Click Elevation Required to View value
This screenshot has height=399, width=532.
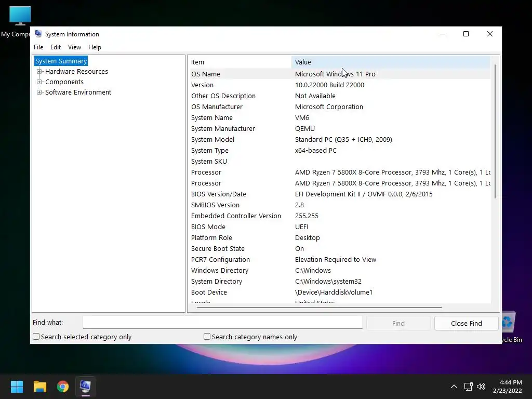pos(335,259)
